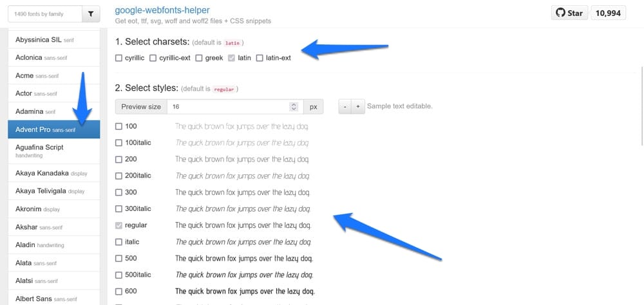Click the preview size stepper arrows
This screenshot has height=305, width=644.
click(x=294, y=107)
